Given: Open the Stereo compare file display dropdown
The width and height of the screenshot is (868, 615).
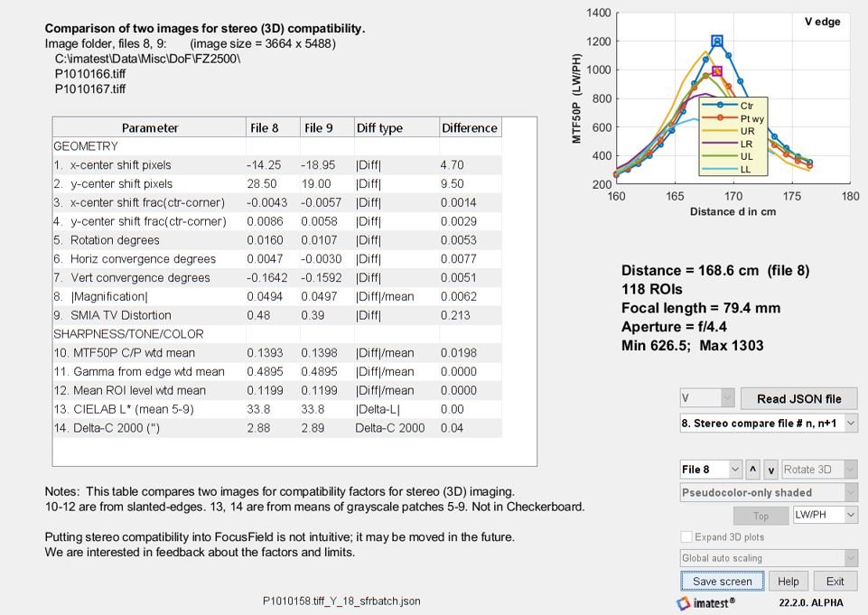Looking at the screenshot, I should [769, 424].
